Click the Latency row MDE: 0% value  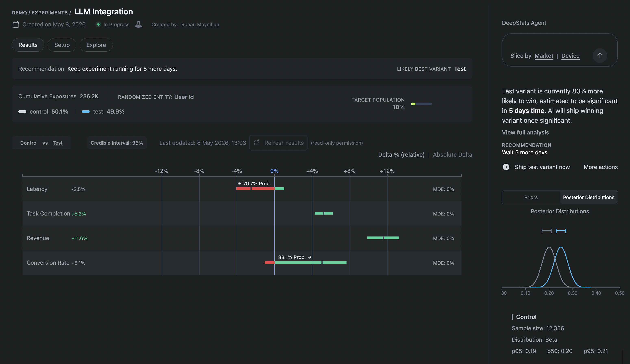(443, 189)
